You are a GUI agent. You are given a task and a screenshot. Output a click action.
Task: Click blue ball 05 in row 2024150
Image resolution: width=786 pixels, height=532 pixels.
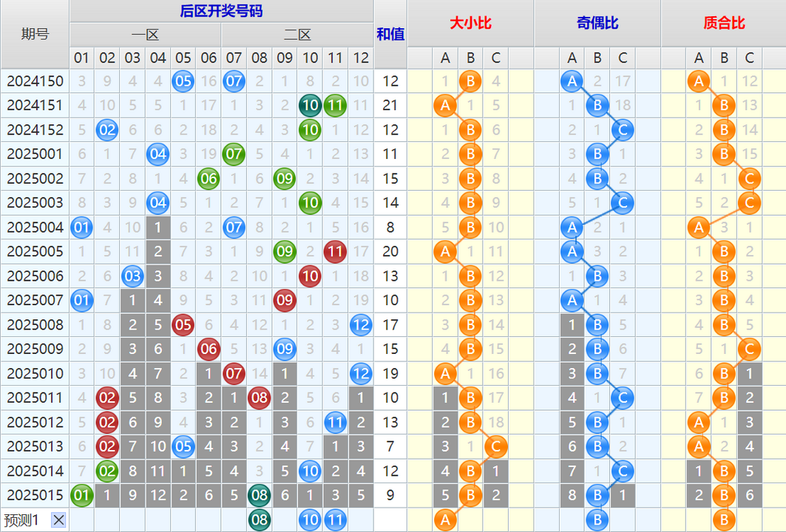183,81
